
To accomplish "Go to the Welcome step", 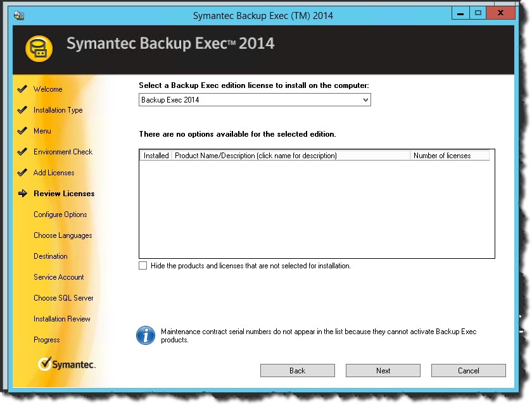I will pos(48,89).
